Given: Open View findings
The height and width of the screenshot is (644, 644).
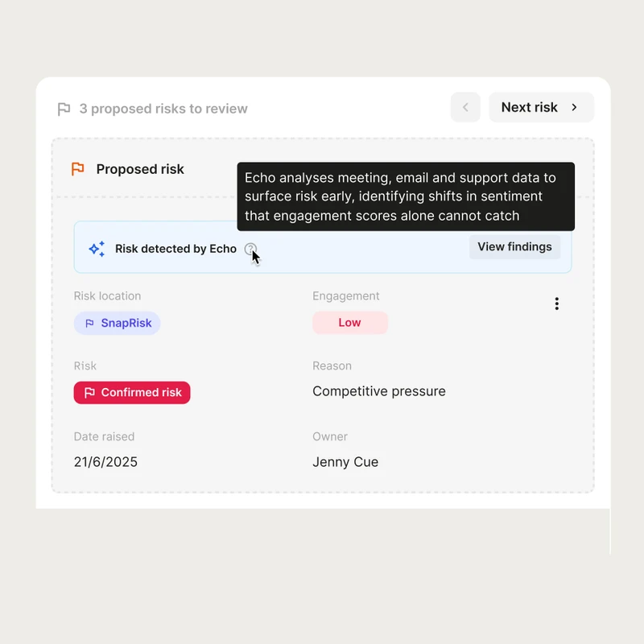Looking at the screenshot, I should pos(514,247).
